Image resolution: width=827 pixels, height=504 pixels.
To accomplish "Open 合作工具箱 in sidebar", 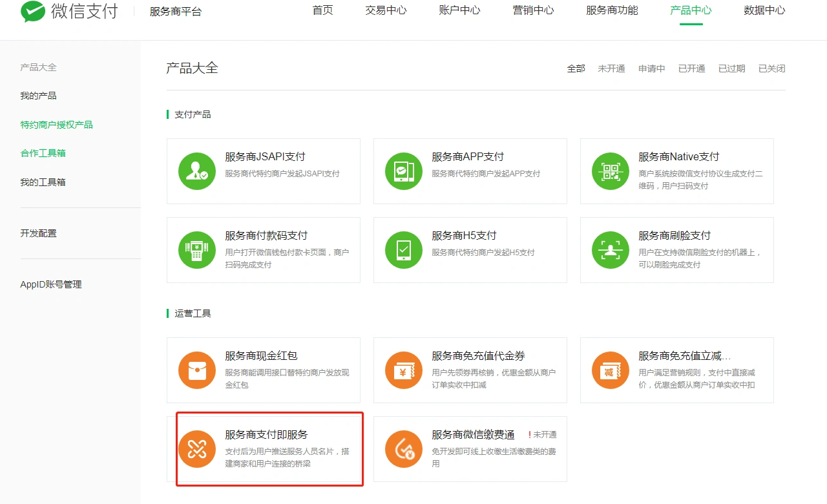I will (x=43, y=153).
